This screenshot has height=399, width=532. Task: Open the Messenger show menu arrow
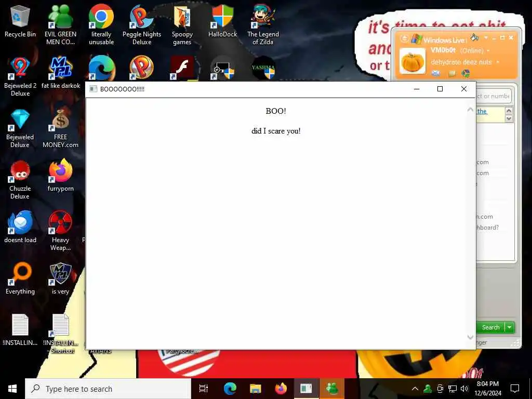pos(486,37)
